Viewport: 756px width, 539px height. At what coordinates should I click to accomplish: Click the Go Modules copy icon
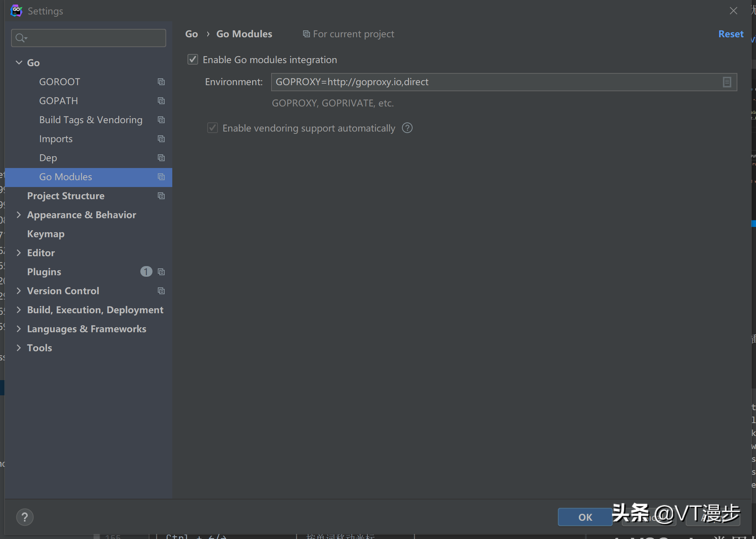point(162,177)
